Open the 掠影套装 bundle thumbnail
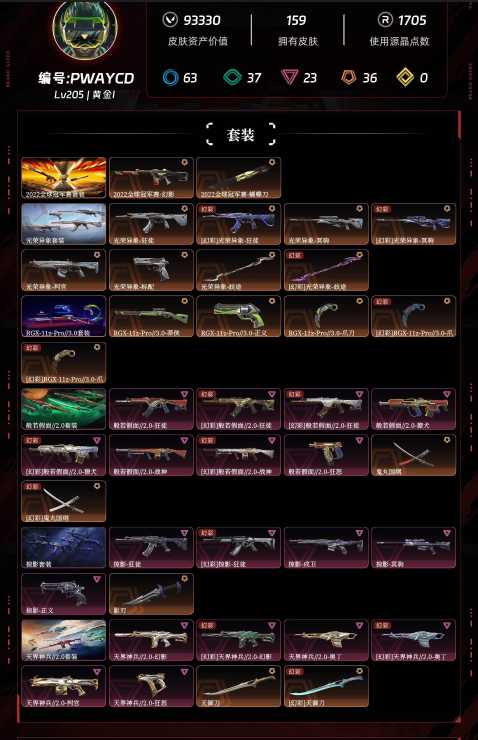478x740 pixels. 64,548
